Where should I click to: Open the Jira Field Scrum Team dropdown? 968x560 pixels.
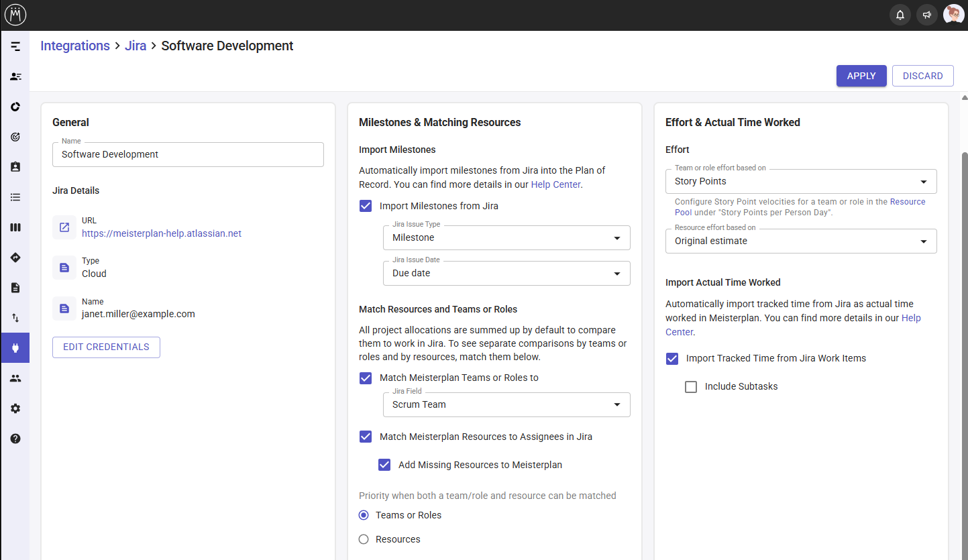coord(506,404)
